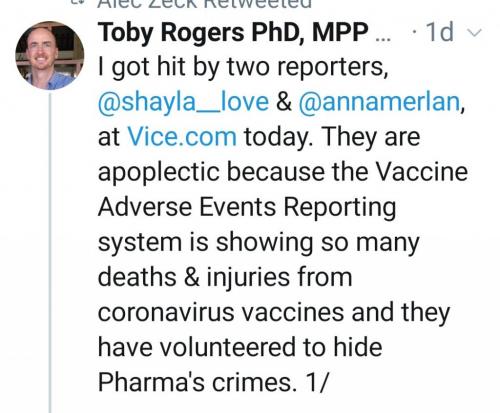Select the tweet's opening line about two reporters
The width and height of the screenshot is (500, 413).
coord(243,67)
